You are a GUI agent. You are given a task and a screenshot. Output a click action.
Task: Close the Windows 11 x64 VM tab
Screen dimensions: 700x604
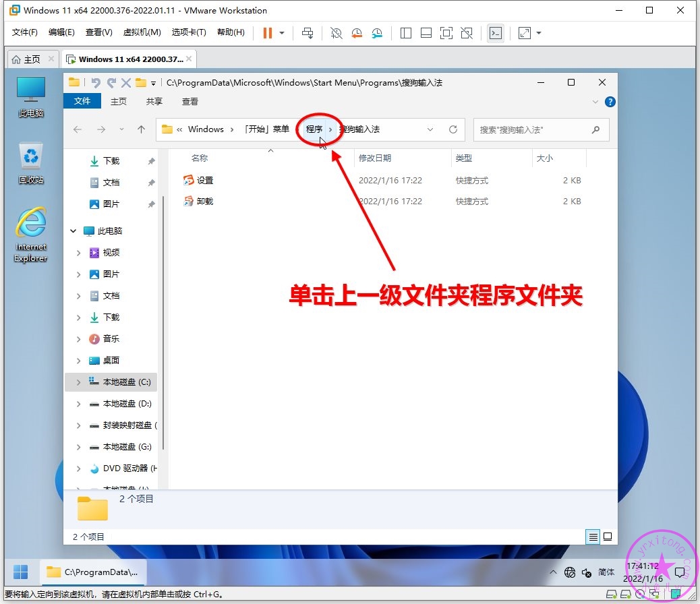pos(189,59)
